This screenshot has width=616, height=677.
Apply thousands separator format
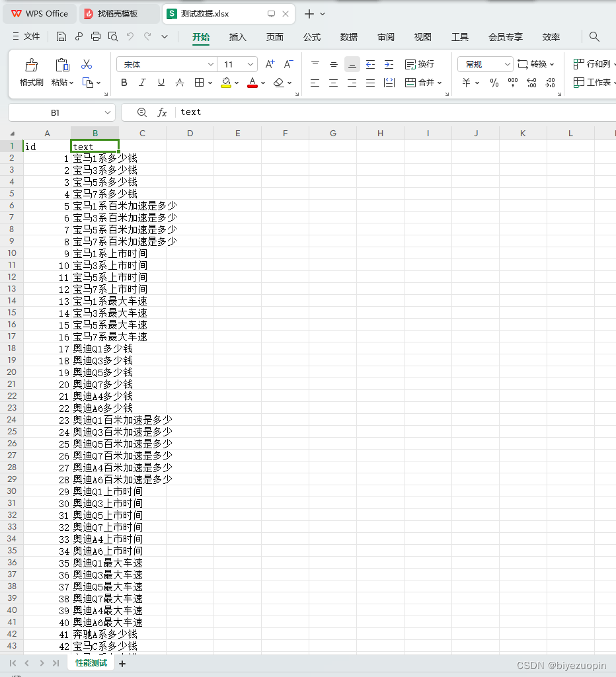(x=513, y=83)
